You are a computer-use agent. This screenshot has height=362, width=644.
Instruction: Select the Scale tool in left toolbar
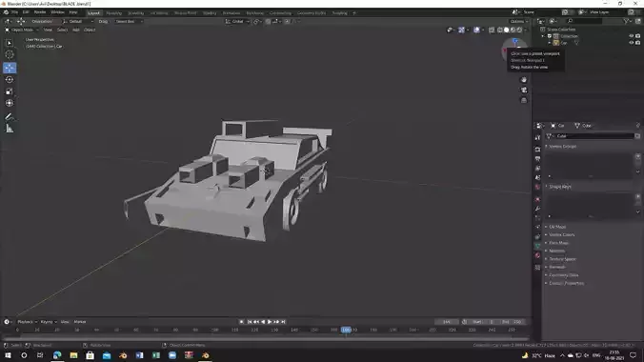[x=10, y=91]
